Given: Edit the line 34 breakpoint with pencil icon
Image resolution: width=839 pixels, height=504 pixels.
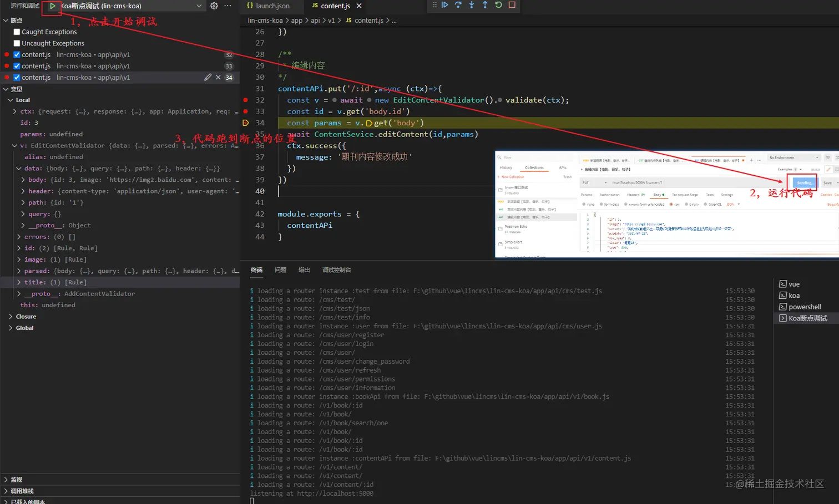Looking at the screenshot, I should tap(208, 78).
